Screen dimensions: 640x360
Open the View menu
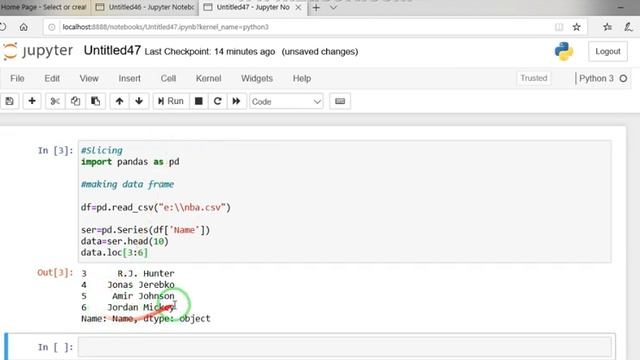point(89,78)
